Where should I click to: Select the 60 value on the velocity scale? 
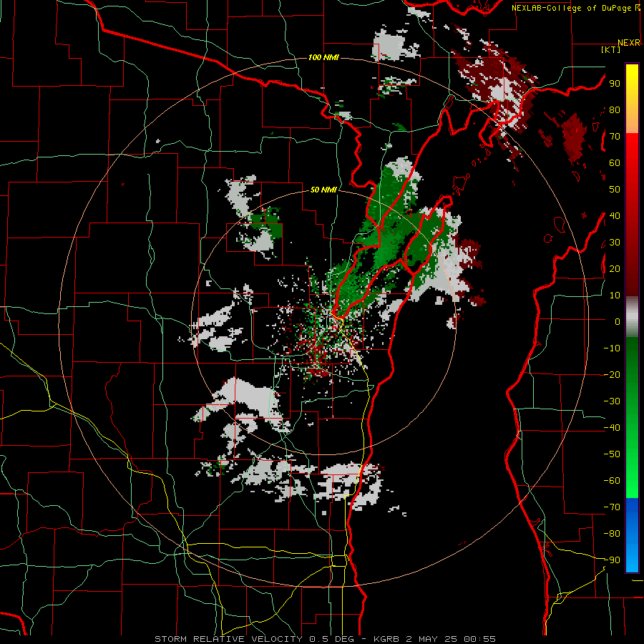[x=615, y=162]
